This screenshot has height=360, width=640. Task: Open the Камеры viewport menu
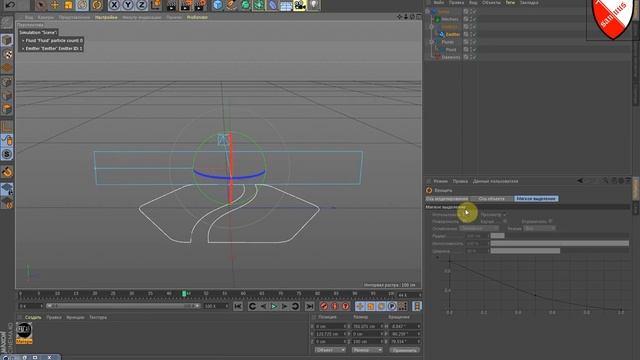coord(46,18)
